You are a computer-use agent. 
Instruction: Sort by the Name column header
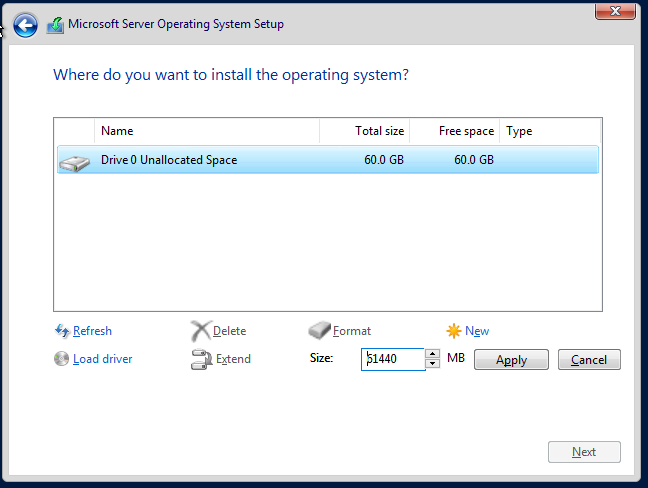tap(207, 131)
